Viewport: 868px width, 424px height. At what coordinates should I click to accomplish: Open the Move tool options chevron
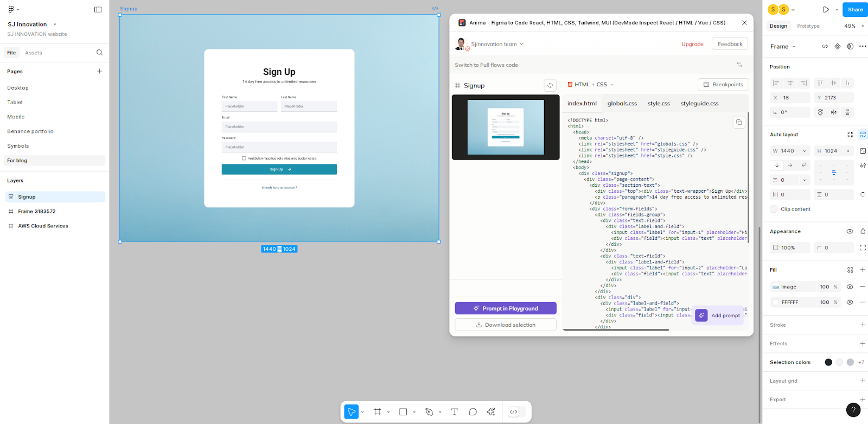(x=362, y=412)
